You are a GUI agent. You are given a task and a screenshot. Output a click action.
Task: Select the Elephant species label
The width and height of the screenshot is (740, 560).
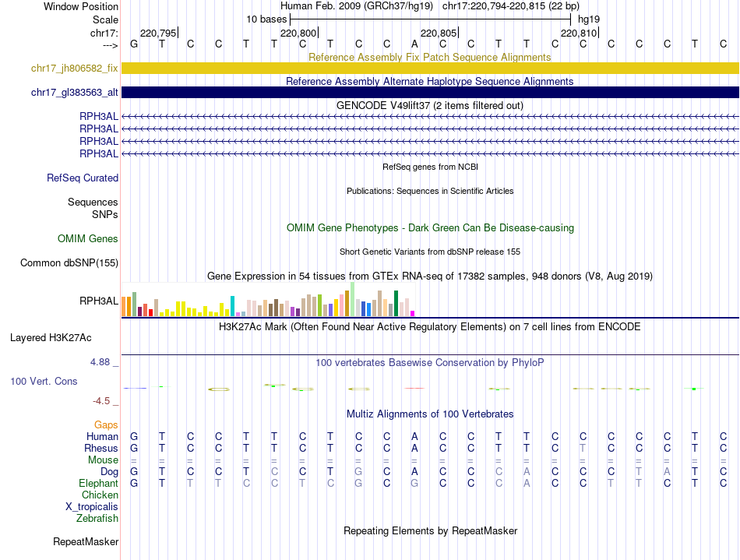click(99, 483)
